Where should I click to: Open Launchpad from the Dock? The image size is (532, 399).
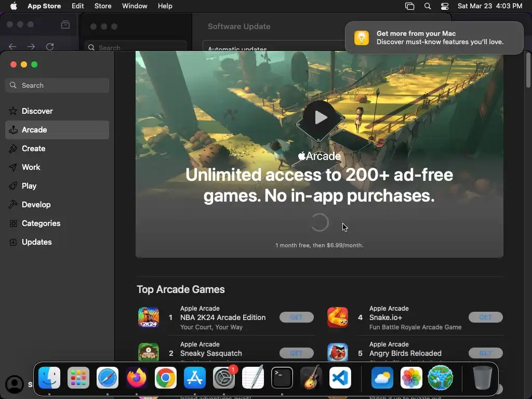click(x=78, y=378)
